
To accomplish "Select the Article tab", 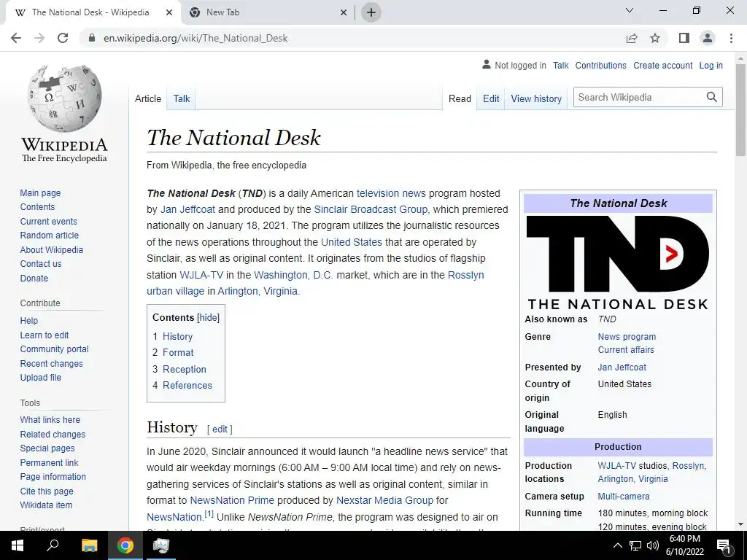I will tap(147, 98).
